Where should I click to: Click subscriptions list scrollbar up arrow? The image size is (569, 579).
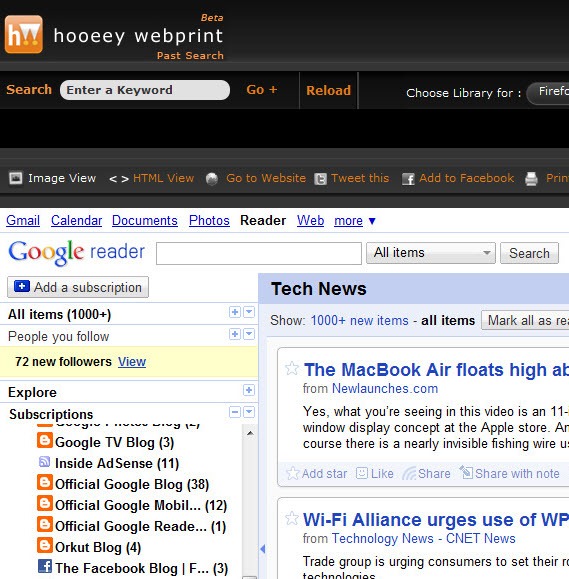tap(250, 433)
